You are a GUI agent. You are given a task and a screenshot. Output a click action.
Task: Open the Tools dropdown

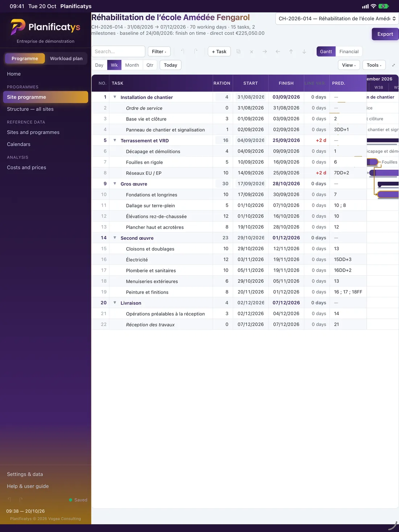[374, 65]
